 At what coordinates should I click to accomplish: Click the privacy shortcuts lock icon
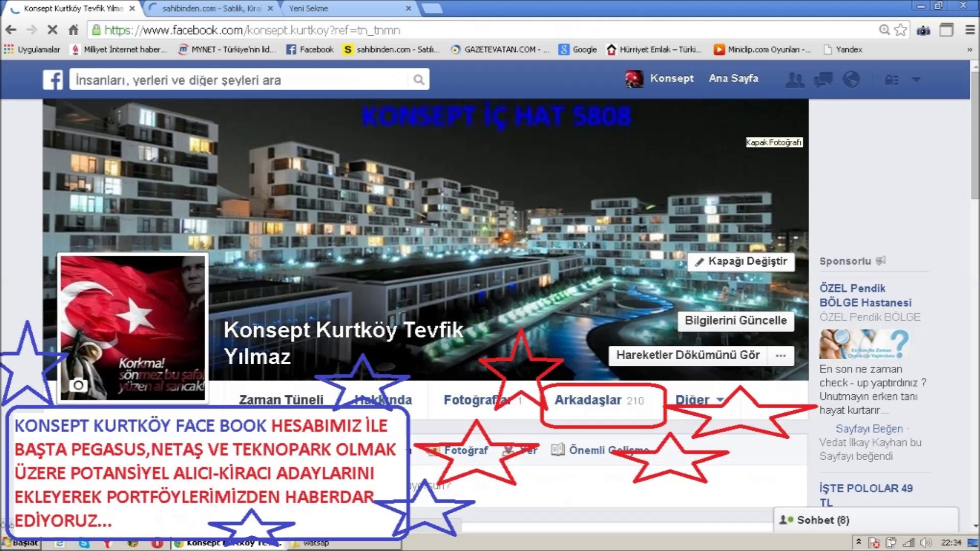pyautogui.click(x=891, y=80)
